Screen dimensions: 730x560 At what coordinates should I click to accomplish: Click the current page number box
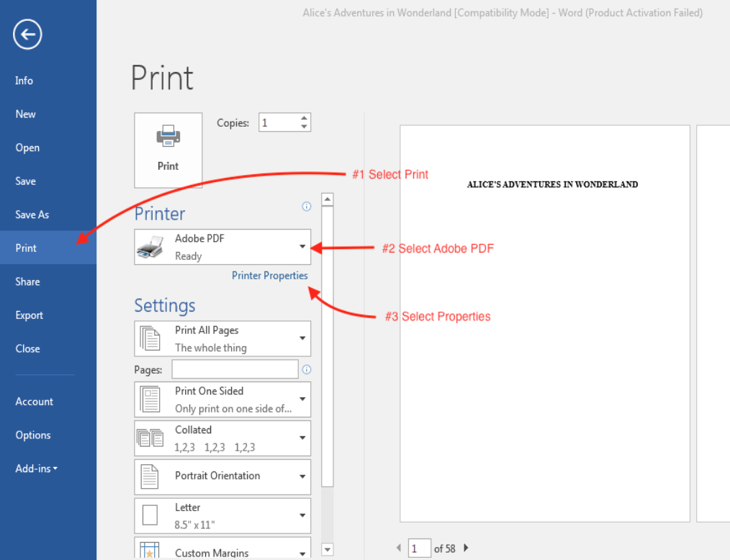(x=420, y=548)
